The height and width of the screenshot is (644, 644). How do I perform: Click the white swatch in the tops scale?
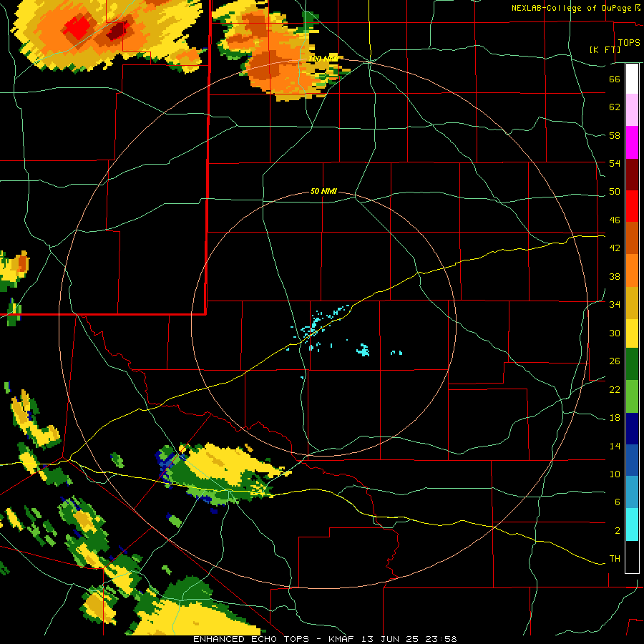click(x=632, y=79)
